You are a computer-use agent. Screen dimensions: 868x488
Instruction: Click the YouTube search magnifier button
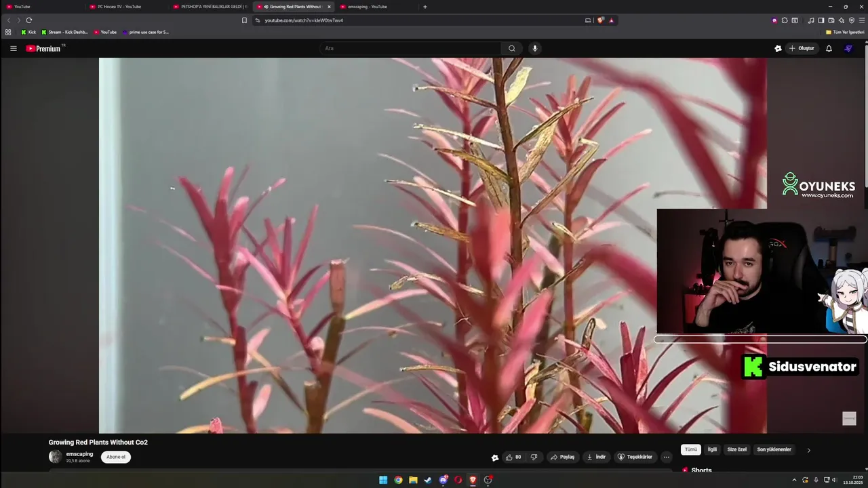(512, 48)
